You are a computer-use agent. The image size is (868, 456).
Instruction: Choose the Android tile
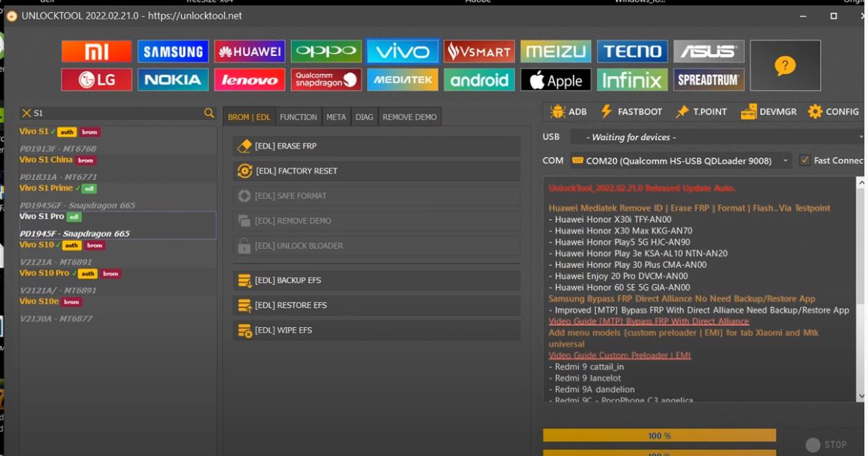point(479,80)
